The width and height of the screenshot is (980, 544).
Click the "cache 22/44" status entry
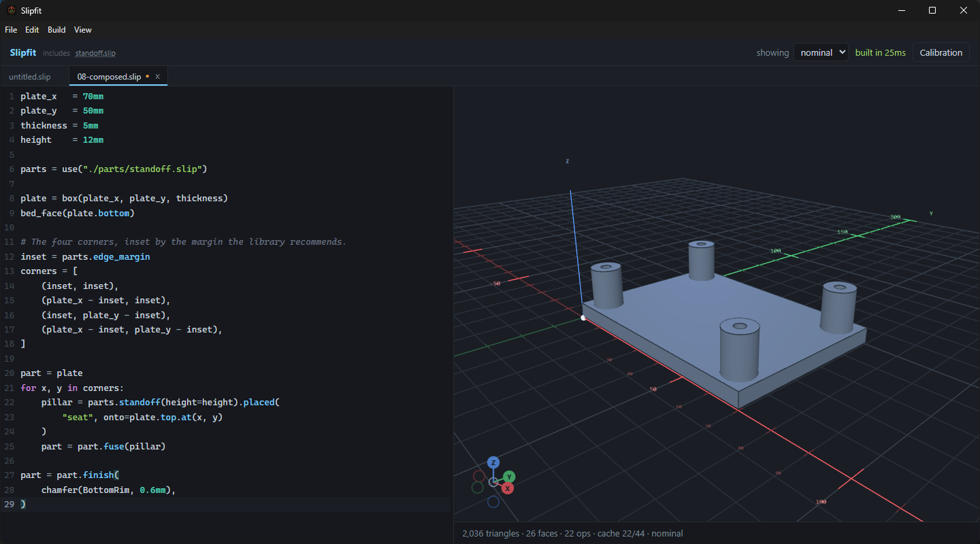pyautogui.click(x=621, y=534)
